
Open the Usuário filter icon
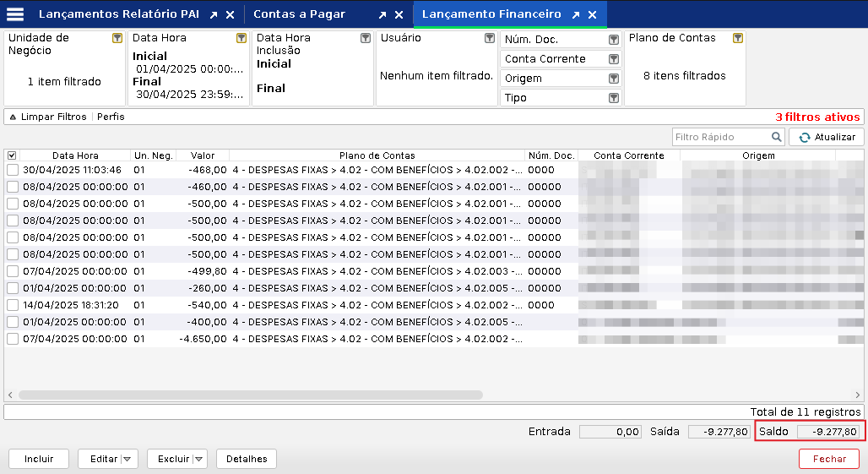click(490, 38)
